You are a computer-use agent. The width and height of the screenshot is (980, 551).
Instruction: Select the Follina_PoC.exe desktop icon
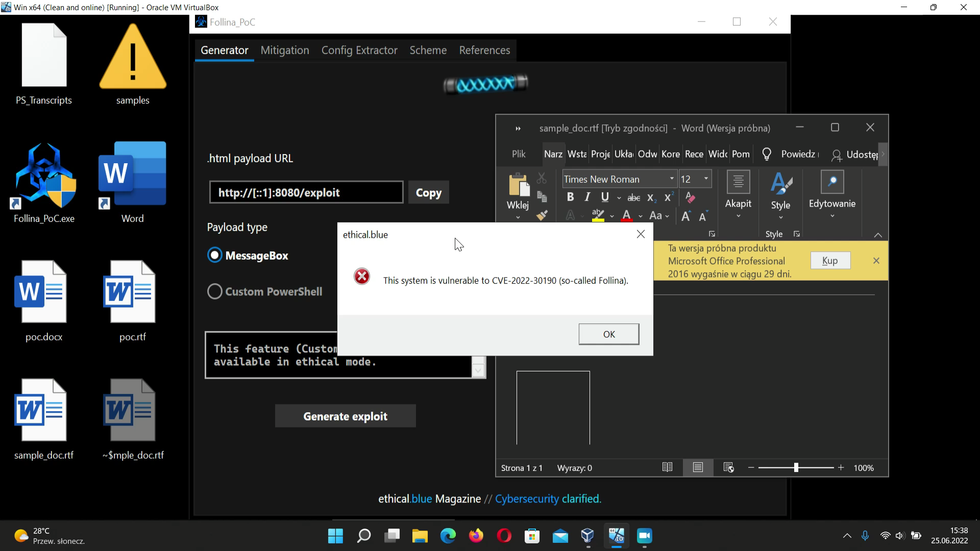tap(44, 183)
